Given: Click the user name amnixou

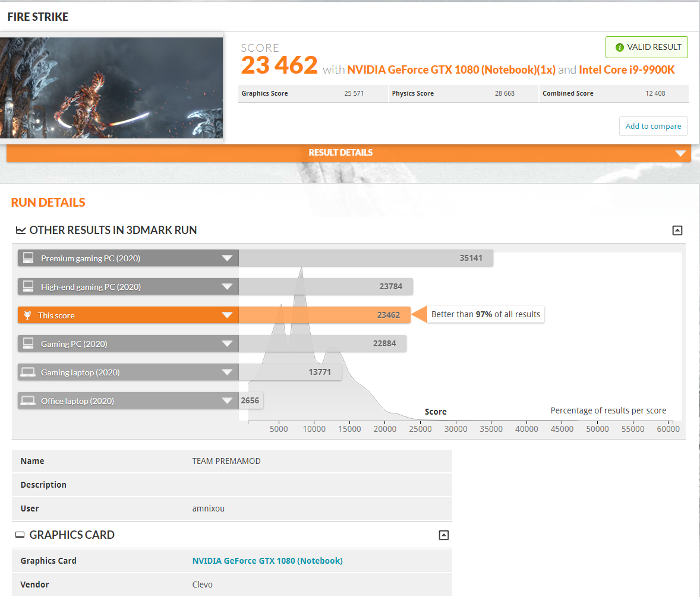Looking at the screenshot, I should [209, 508].
